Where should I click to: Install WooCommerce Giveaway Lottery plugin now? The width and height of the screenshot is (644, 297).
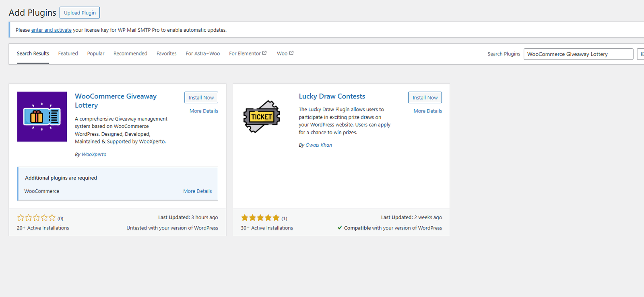click(201, 98)
